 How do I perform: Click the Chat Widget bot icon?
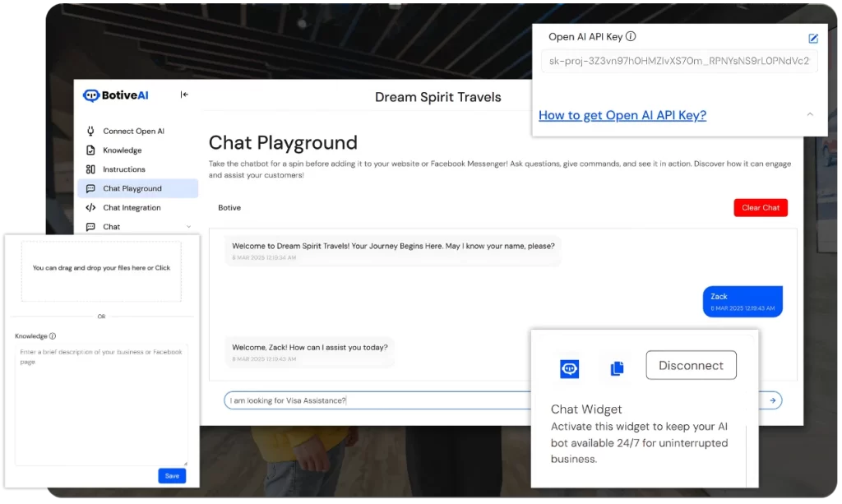(569, 370)
